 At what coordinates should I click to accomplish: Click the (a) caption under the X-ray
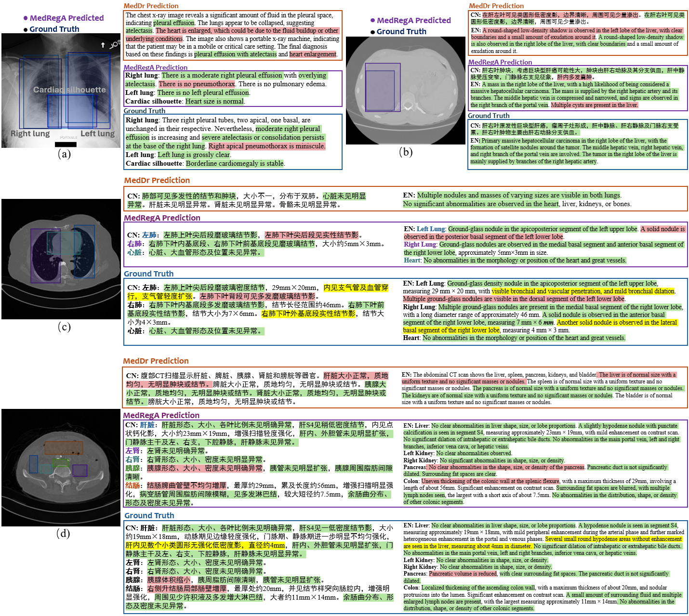pos(64,154)
